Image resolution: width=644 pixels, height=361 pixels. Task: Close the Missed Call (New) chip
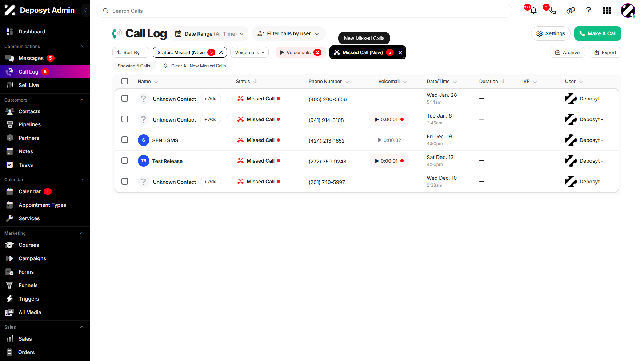[400, 52]
